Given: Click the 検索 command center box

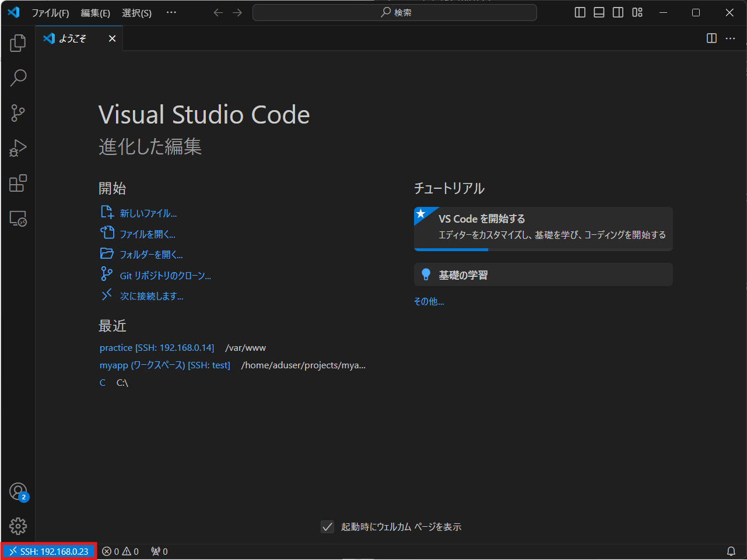Looking at the screenshot, I should click(x=395, y=12).
